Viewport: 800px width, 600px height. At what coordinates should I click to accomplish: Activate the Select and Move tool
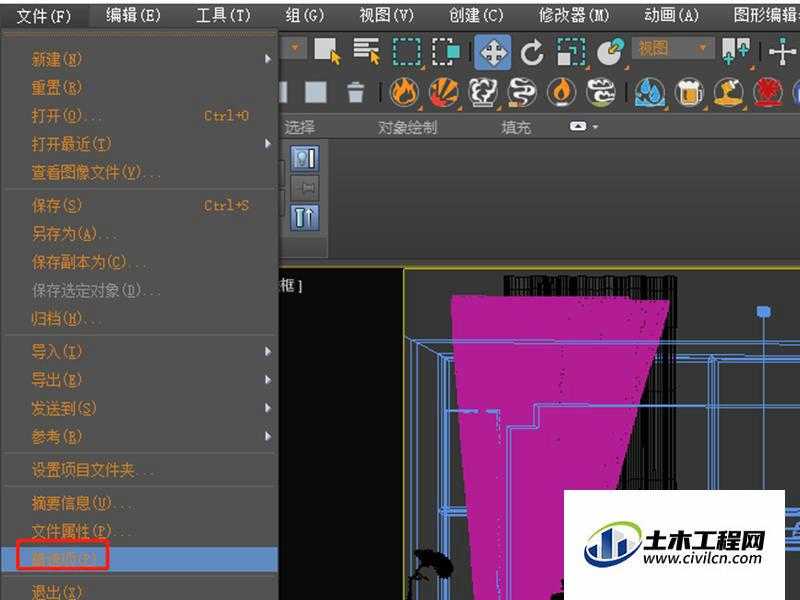[492, 52]
